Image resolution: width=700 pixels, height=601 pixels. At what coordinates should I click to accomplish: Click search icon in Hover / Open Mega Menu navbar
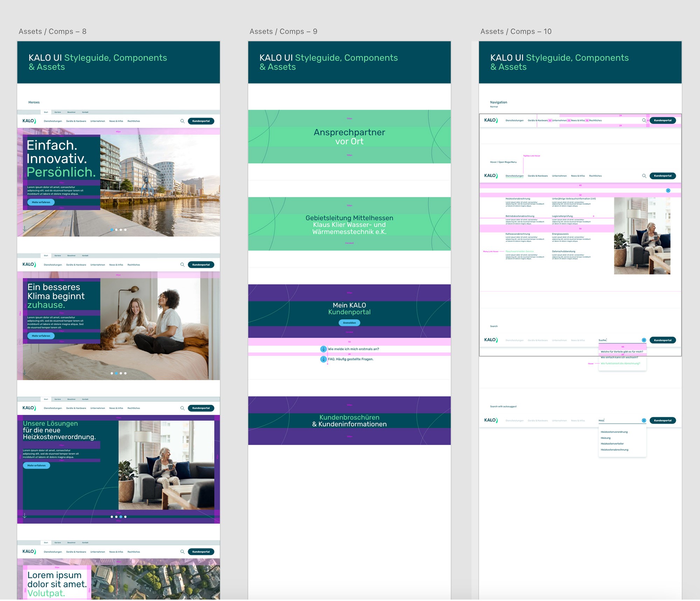click(x=644, y=176)
